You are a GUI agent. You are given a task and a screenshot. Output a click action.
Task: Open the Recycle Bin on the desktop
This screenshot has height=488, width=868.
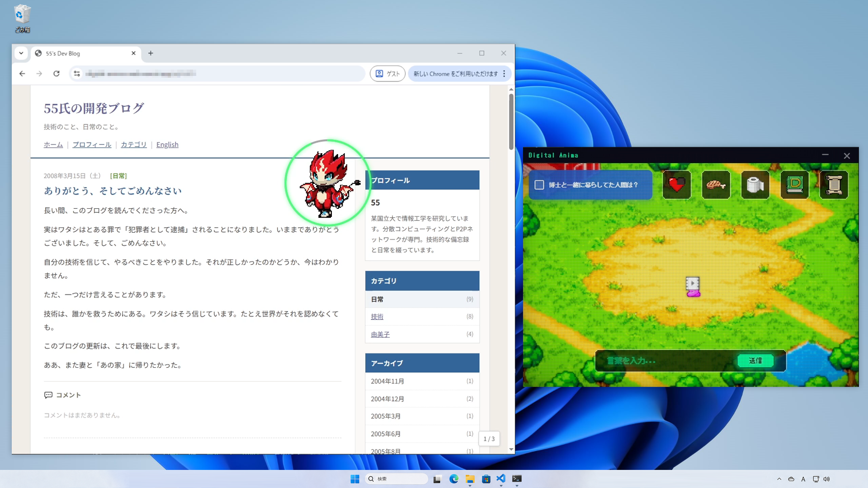tap(22, 19)
